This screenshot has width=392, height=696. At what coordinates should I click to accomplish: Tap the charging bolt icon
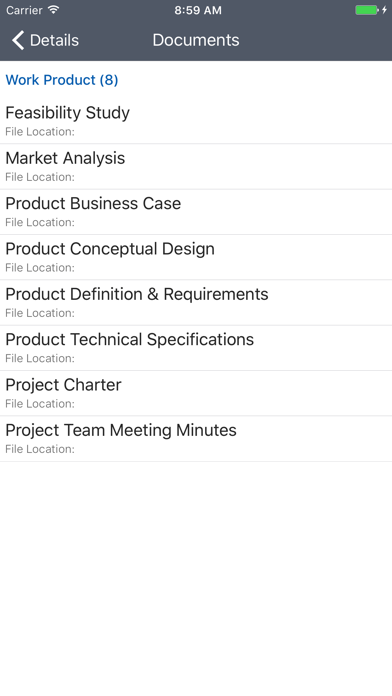point(384,10)
